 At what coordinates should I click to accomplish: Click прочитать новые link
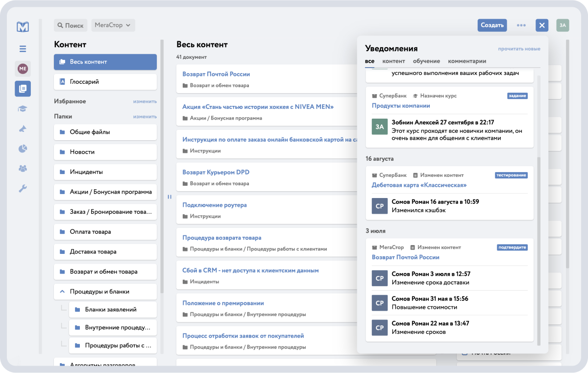coord(519,49)
